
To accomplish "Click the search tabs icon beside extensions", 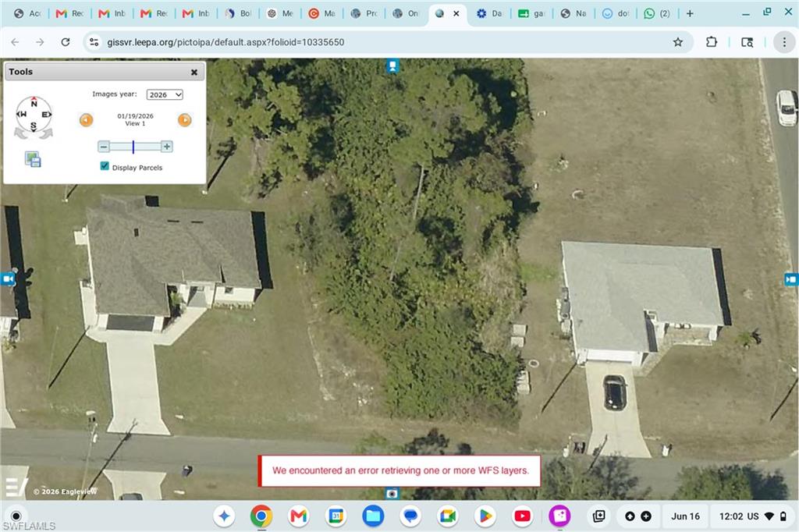I will coord(747,42).
